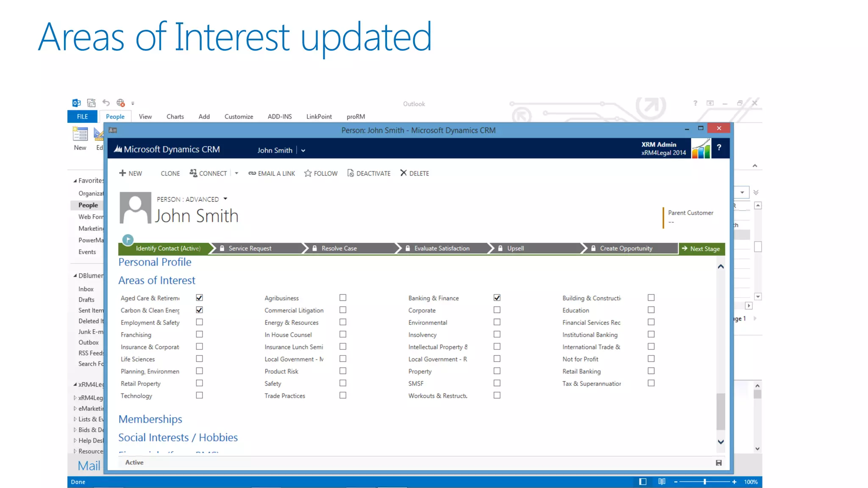
Task: Uncheck Banking & Finance checkbox
Action: (497, 298)
